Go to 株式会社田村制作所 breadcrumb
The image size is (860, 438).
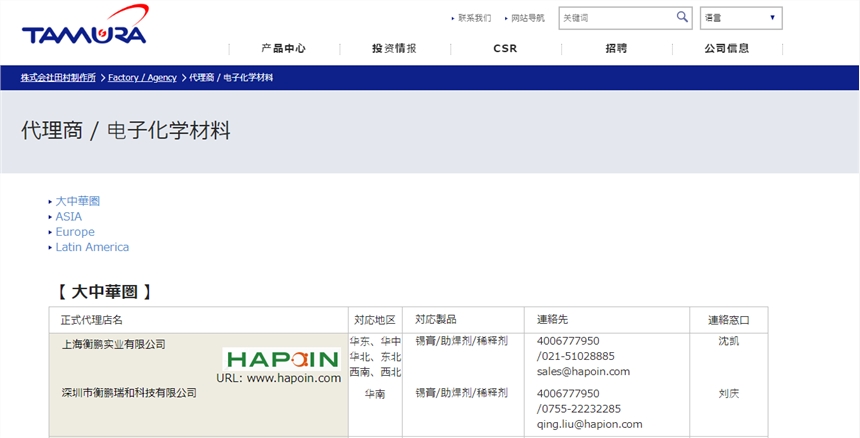click(x=58, y=78)
